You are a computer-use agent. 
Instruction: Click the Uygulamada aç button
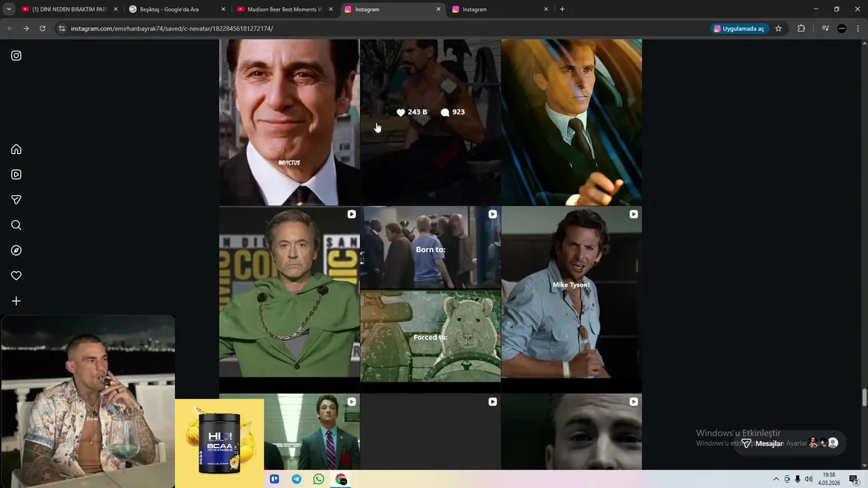(x=739, y=28)
